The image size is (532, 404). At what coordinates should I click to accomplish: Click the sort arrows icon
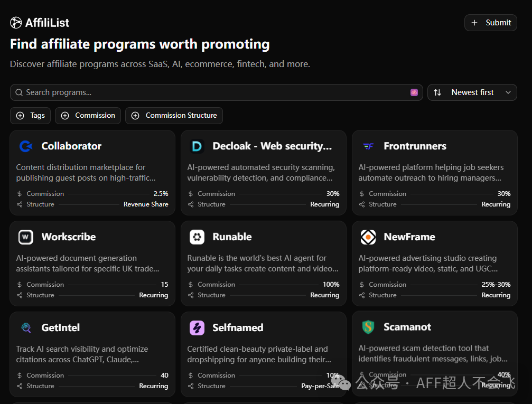[x=437, y=92]
